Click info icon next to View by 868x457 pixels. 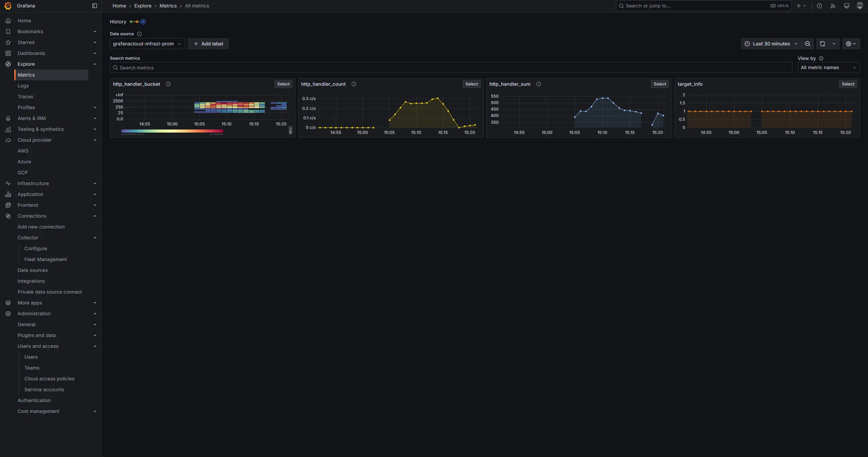(821, 58)
